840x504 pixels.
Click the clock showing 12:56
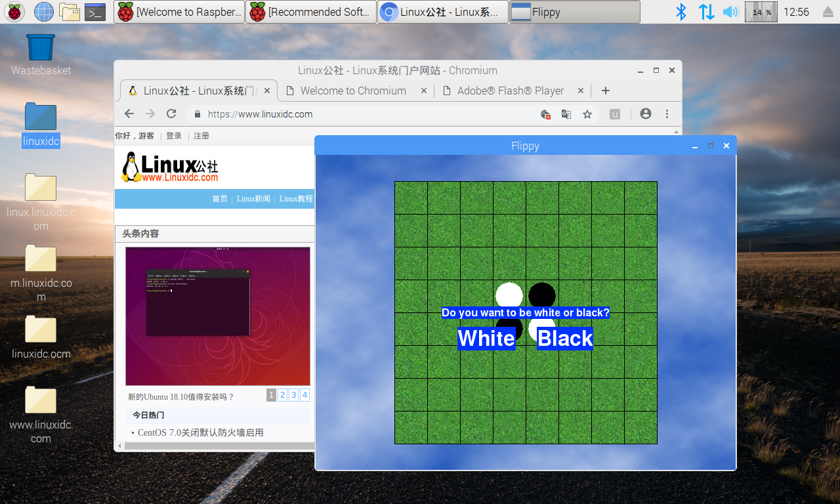[797, 12]
